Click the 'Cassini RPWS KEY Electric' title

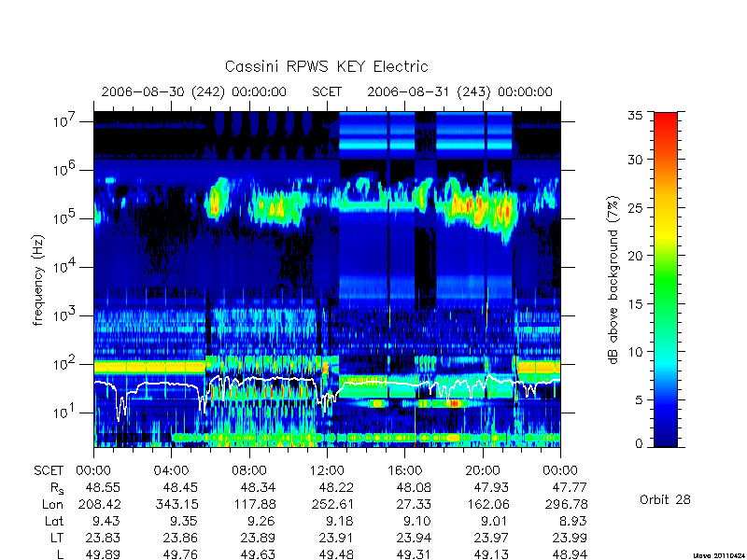[326, 66]
